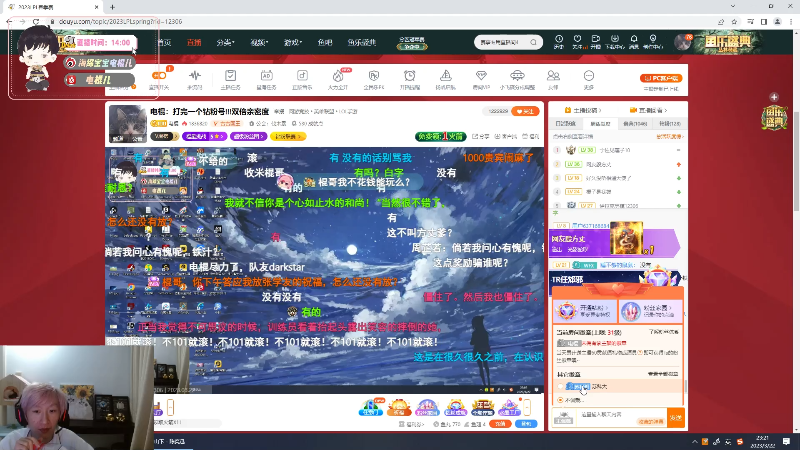Open the crystal fan card on right
Viewport: 800px width, 450px height.
[x=650, y=311]
